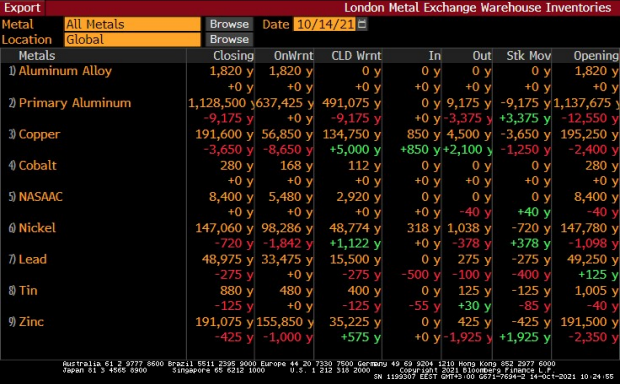Open the calendar icon beside Date
Viewport: 620px width, 384px height.
point(362,24)
